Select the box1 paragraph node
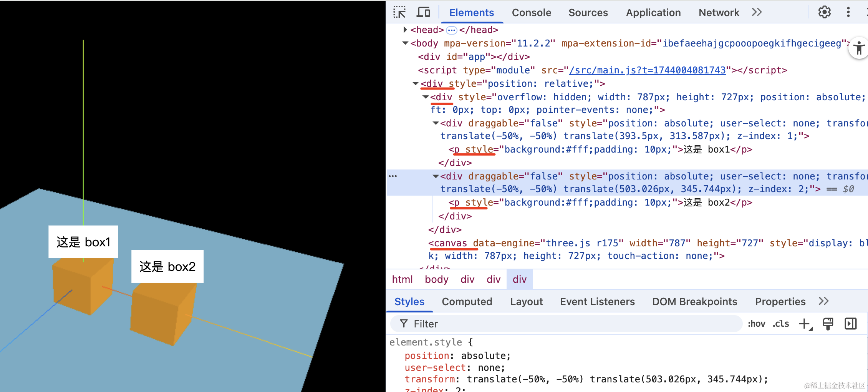The image size is (868, 392). 600,149
